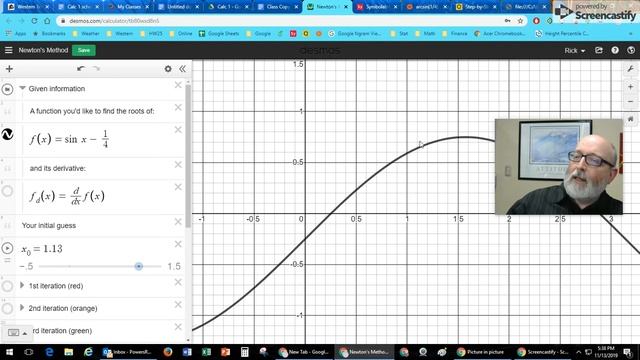
Task: Delete the 'A function you'd like' note
Action: tap(178, 107)
